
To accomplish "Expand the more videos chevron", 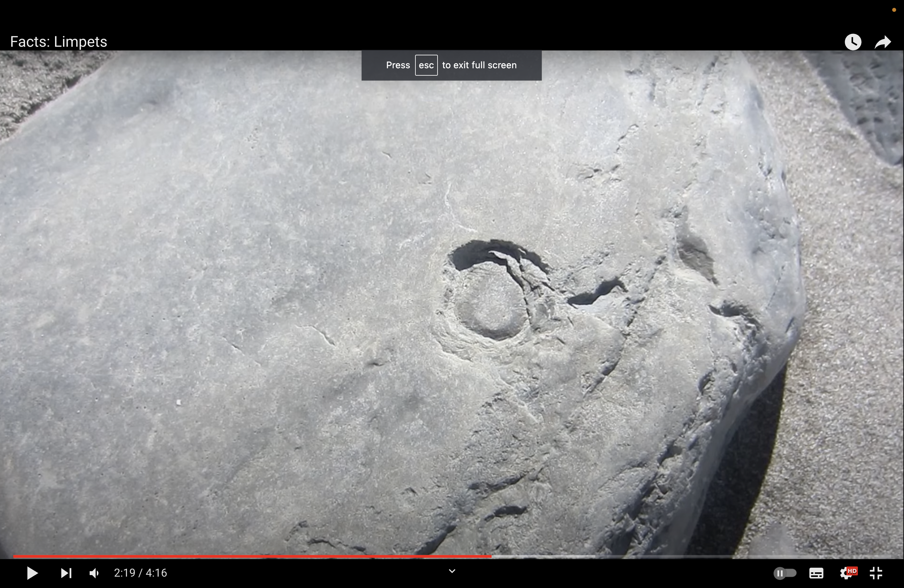I will point(452,571).
